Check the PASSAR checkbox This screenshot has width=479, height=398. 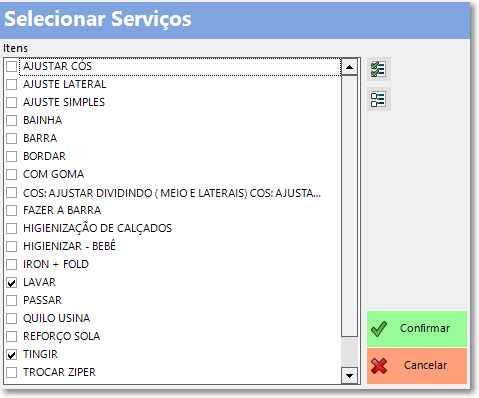[12, 300]
